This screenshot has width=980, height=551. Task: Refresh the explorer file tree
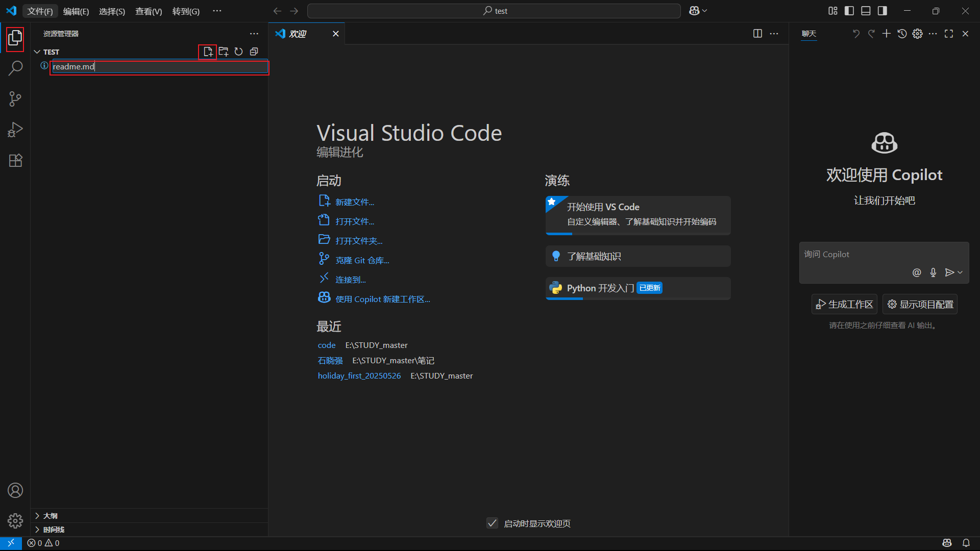click(x=238, y=52)
